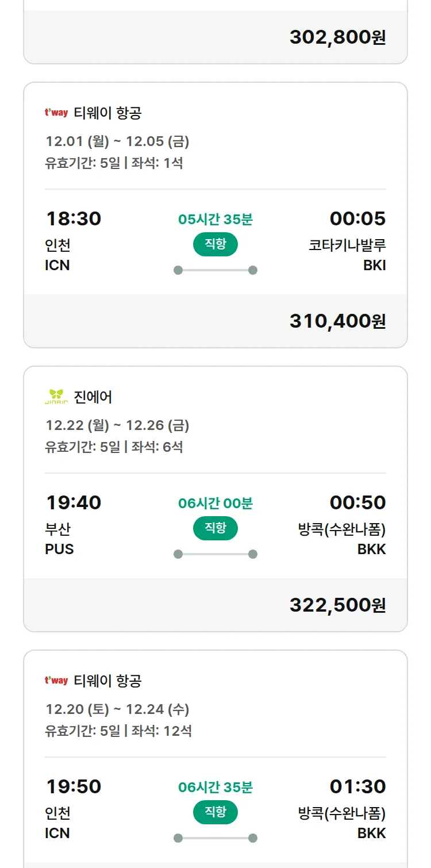Click the route line on the Jin Air flight
The height and width of the screenshot is (868, 431).
click(x=215, y=554)
